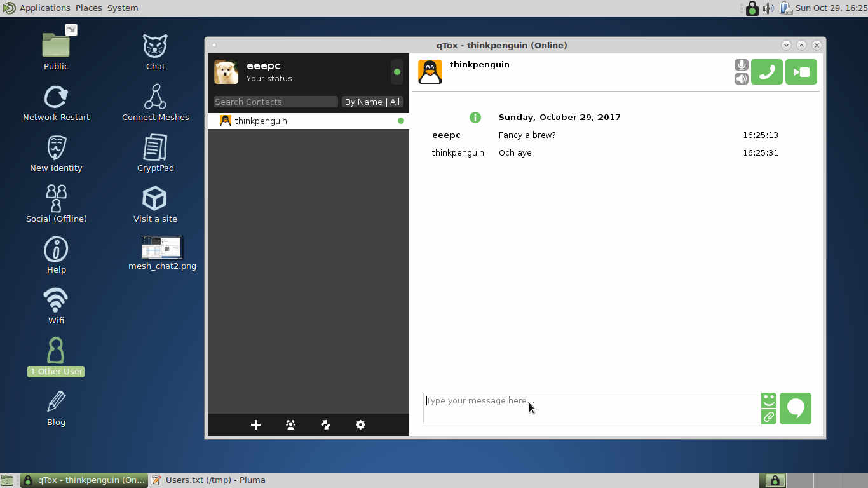Click the eeepc profile avatar
The width and height of the screenshot is (868, 488).
[x=226, y=72]
